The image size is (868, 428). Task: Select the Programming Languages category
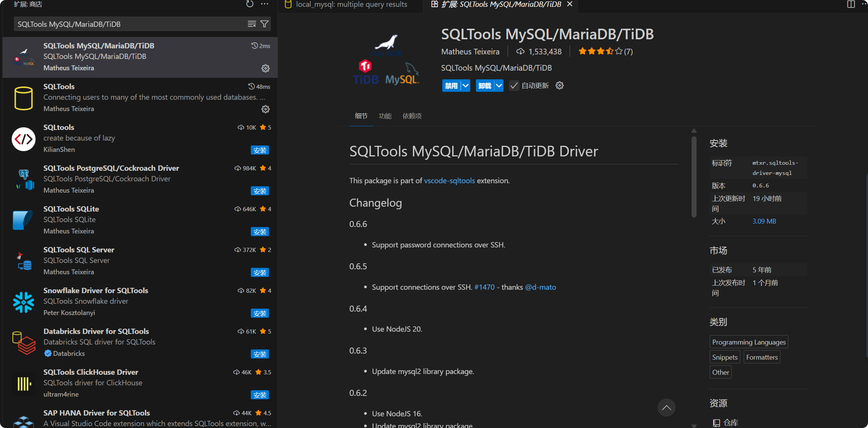click(x=748, y=342)
